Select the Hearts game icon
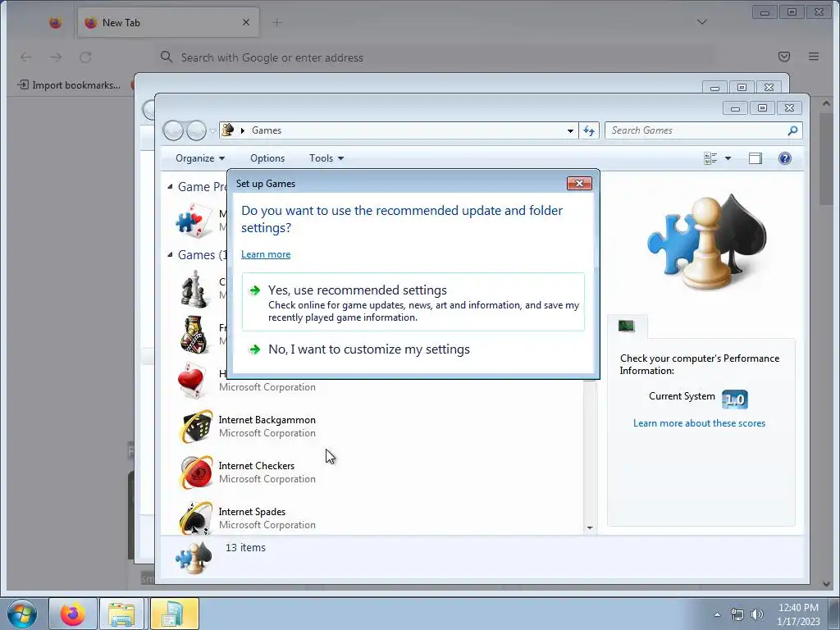The width and height of the screenshot is (840, 630). 191,381
